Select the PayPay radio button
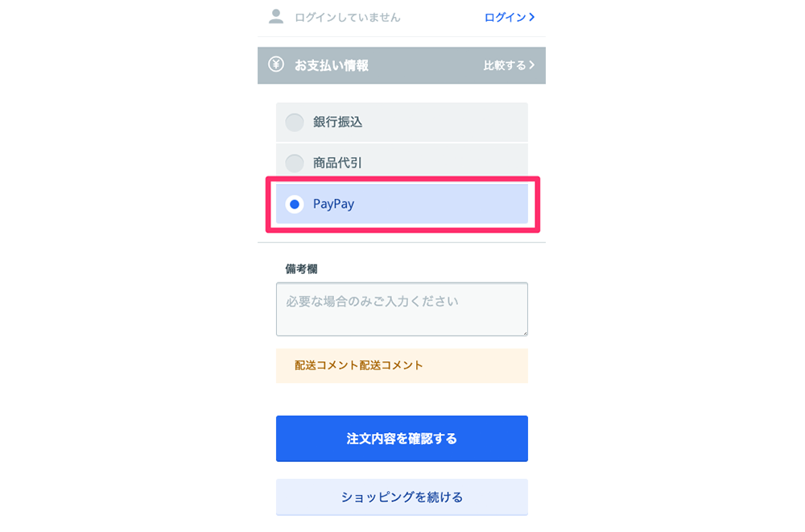805x532 pixels. coord(295,204)
